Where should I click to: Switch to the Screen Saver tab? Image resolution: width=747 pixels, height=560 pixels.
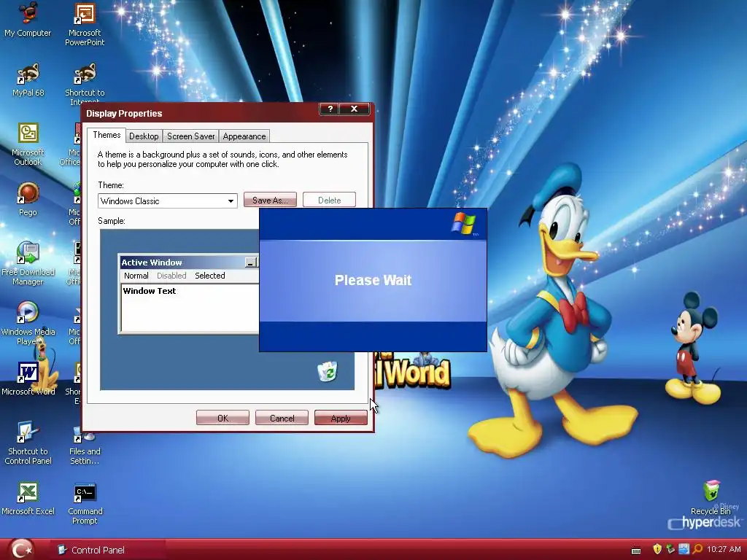point(190,136)
